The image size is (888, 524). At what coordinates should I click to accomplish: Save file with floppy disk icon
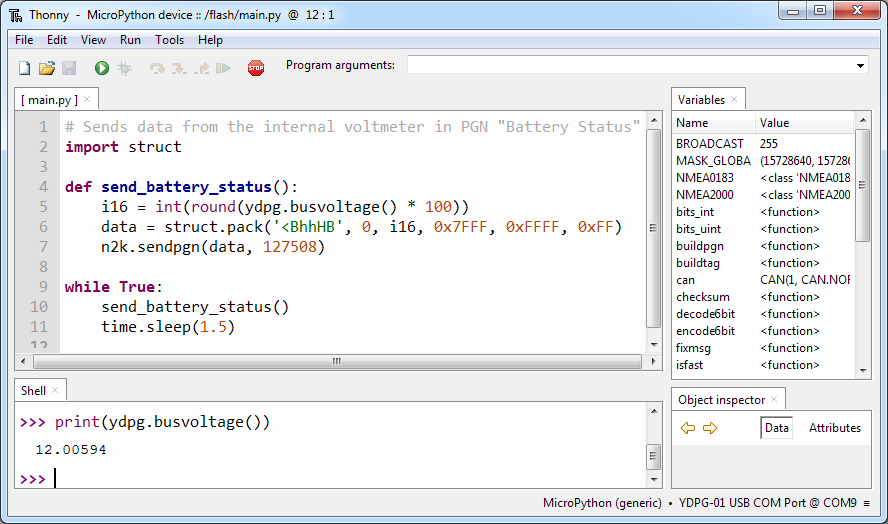[69, 69]
